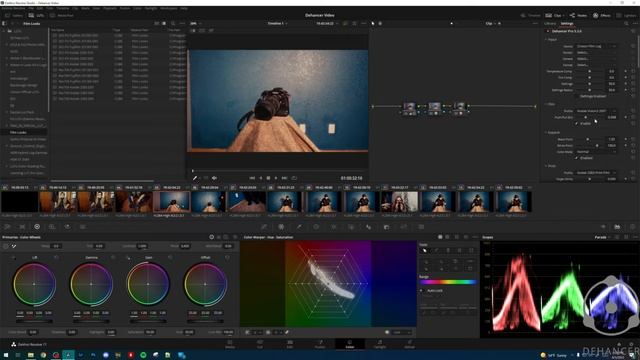Open the Film Profile dropdown

596,111
